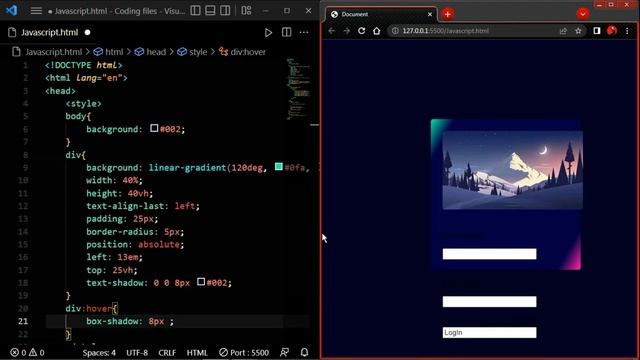Screen dimensions: 640x360
Task: Click the VS Code logo icon
Action: [12, 10]
